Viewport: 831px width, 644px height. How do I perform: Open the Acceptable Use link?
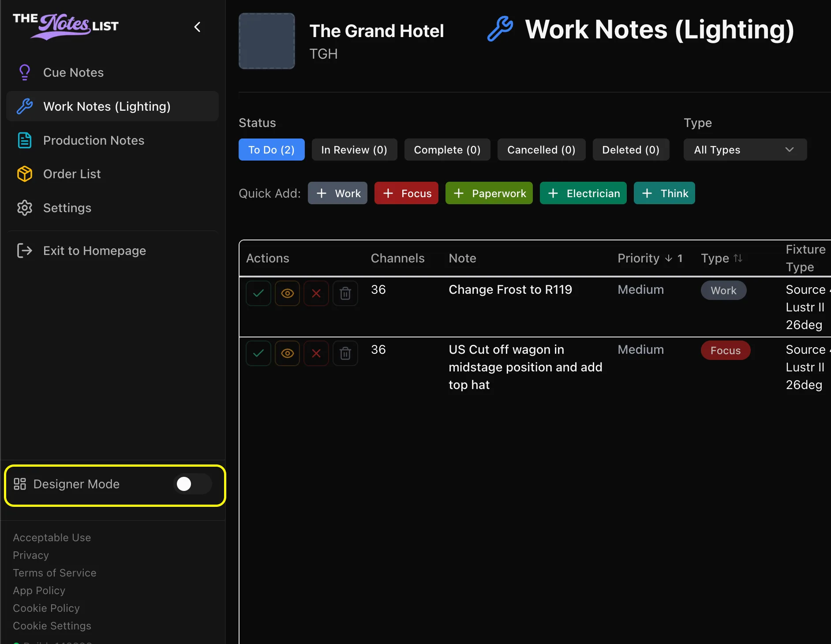pos(52,538)
